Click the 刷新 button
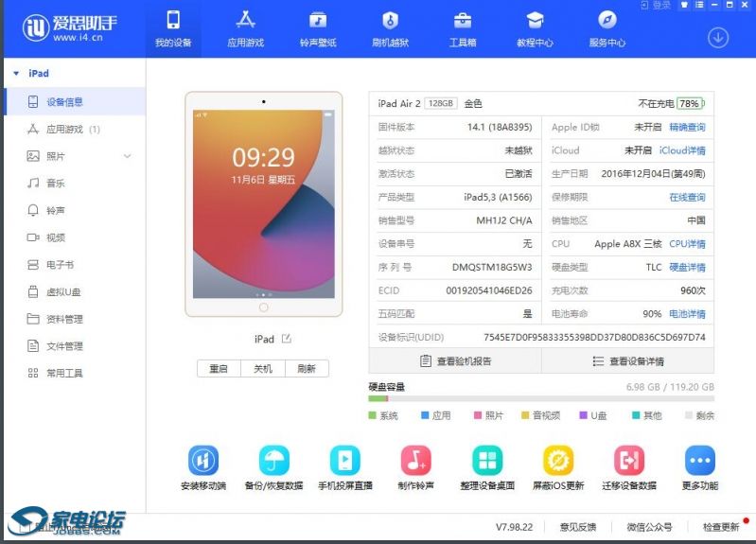 307,368
